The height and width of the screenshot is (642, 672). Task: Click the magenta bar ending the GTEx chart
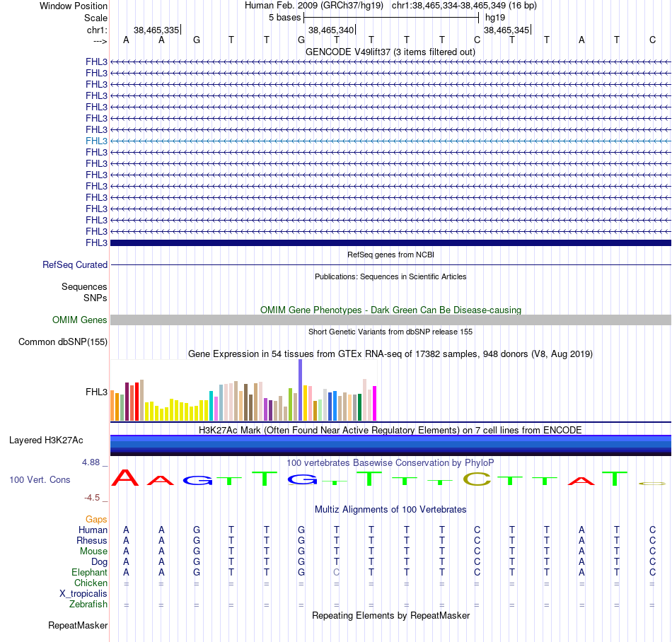375,404
